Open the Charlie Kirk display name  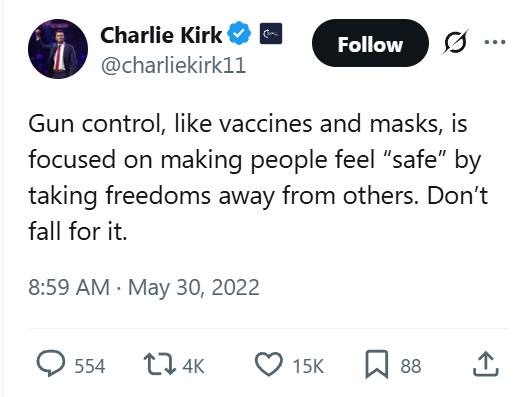coord(161,35)
